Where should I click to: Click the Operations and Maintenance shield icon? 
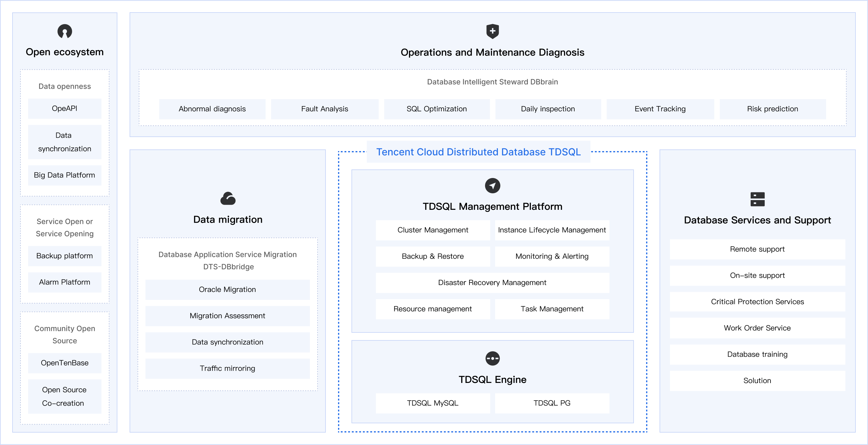pyautogui.click(x=492, y=32)
